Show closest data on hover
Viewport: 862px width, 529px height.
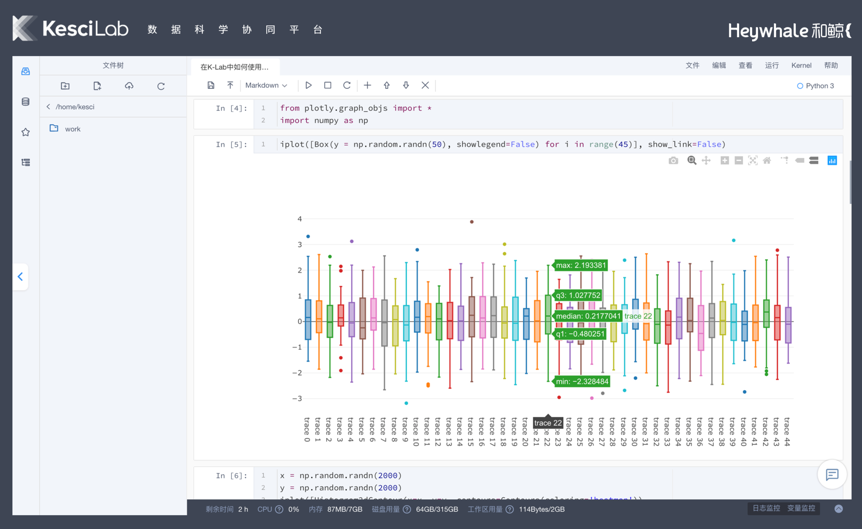(799, 161)
